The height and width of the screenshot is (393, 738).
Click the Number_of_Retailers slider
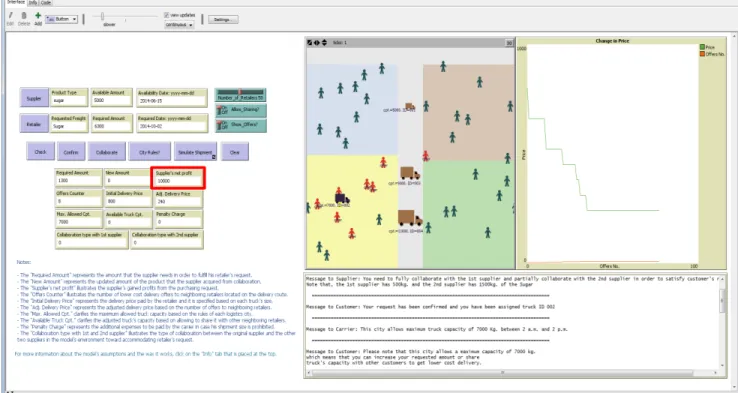click(241, 95)
